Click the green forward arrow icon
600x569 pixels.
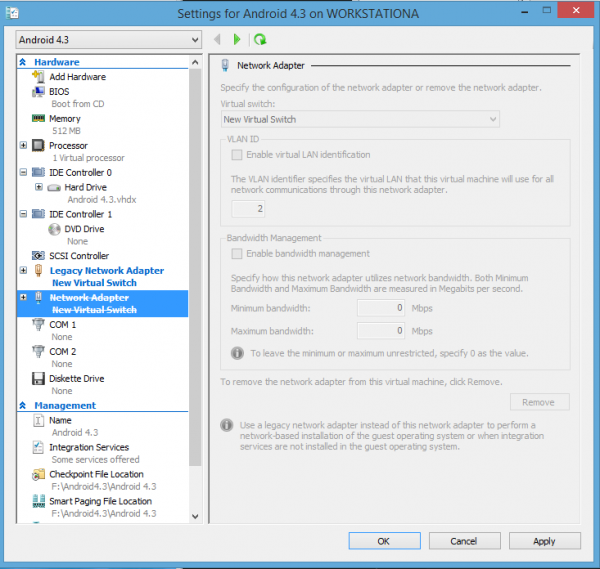pyautogui.click(x=237, y=39)
